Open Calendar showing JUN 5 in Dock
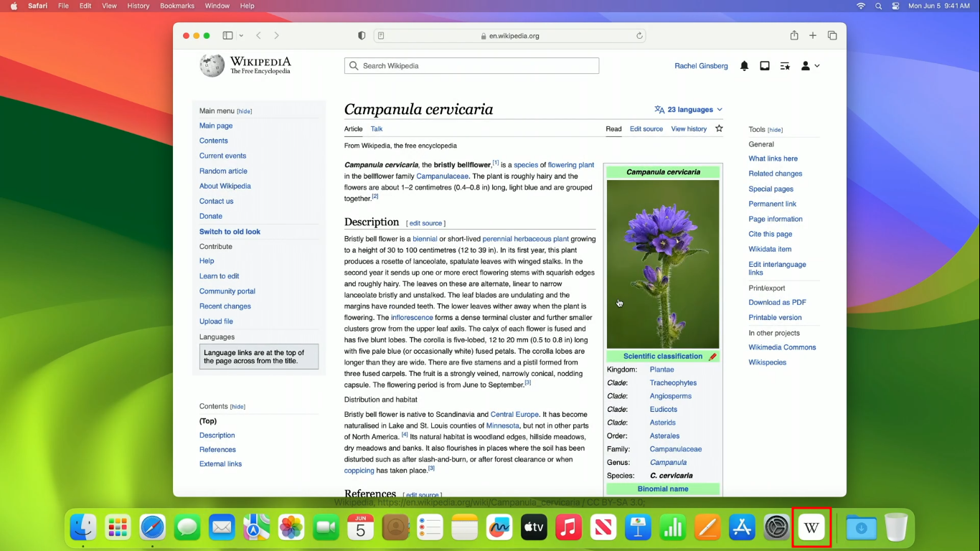This screenshot has width=980, height=551. coord(360,528)
